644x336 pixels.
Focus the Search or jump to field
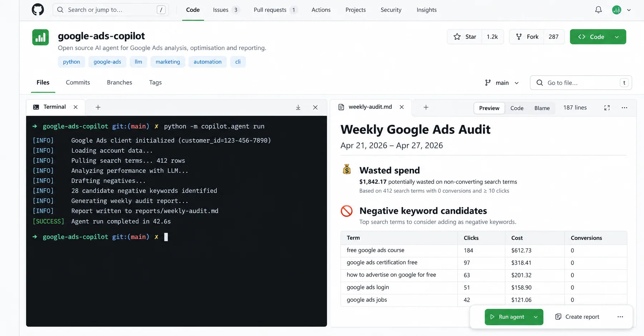[x=111, y=10]
